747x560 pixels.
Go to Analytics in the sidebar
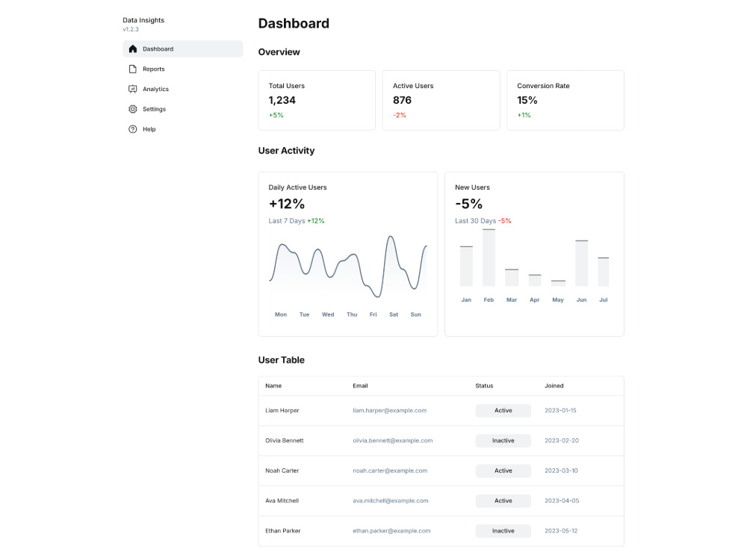click(x=183, y=89)
